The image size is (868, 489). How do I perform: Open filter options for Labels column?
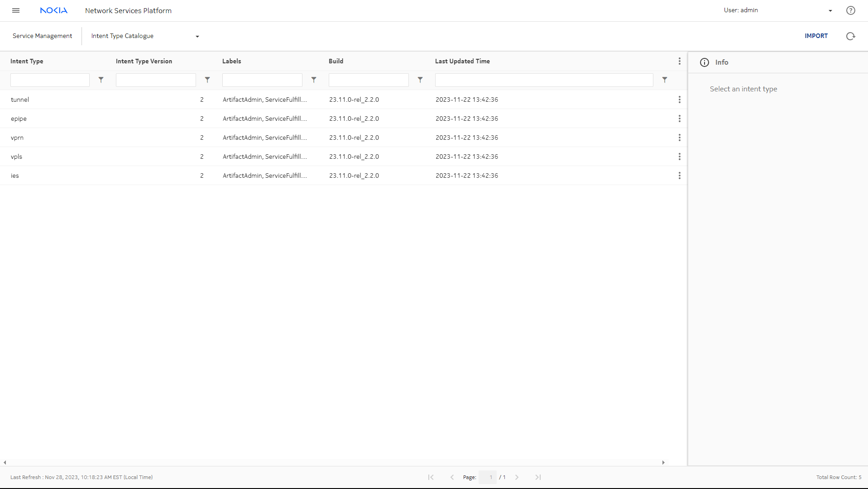(x=314, y=80)
